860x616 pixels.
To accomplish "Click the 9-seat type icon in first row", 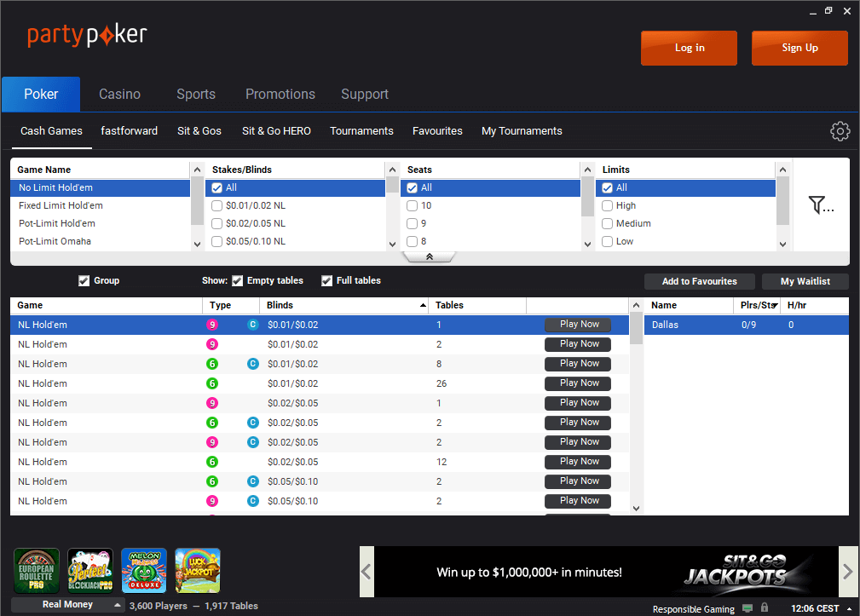I will tap(212, 325).
